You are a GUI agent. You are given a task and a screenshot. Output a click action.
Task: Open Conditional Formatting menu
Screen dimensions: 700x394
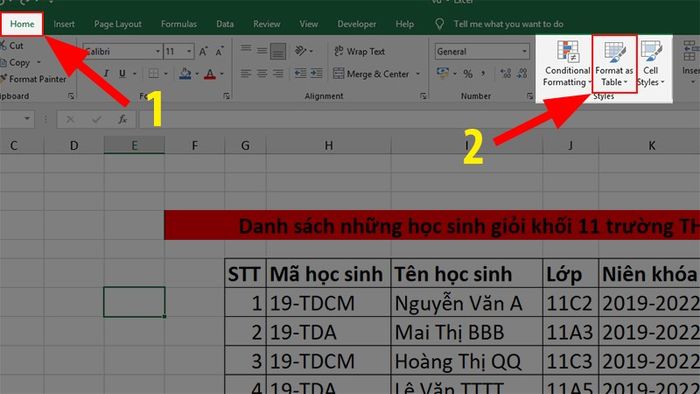click(x=567, y=63)
